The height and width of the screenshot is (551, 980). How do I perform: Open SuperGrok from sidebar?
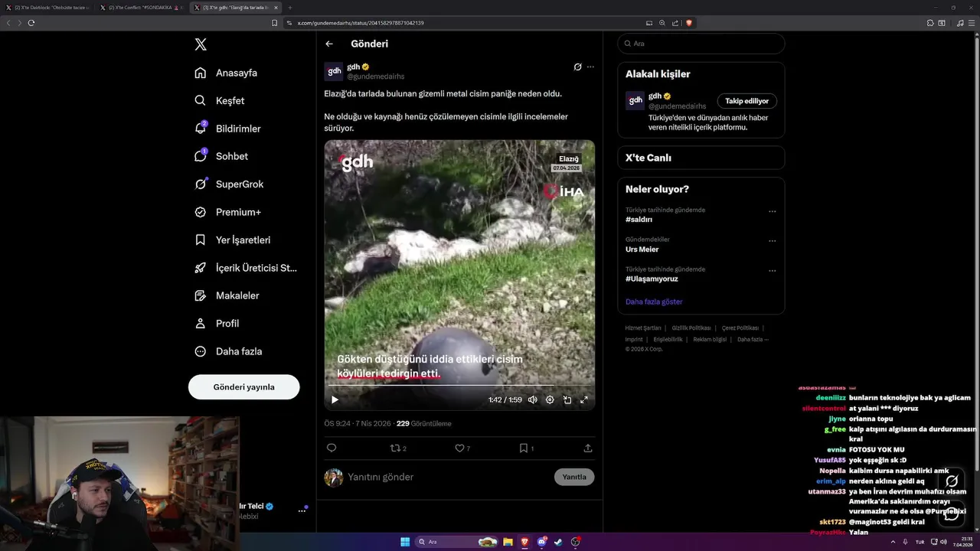(230, 184)
